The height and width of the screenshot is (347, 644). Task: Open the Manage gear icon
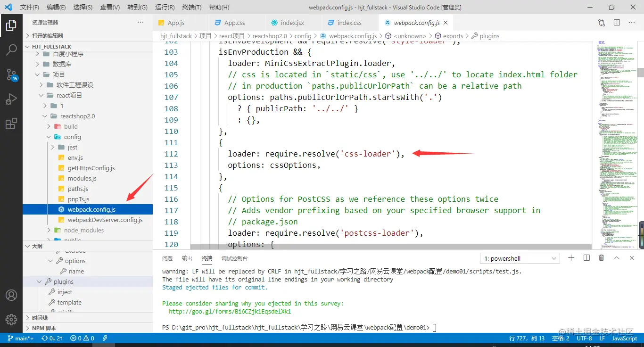pos(11,319)
